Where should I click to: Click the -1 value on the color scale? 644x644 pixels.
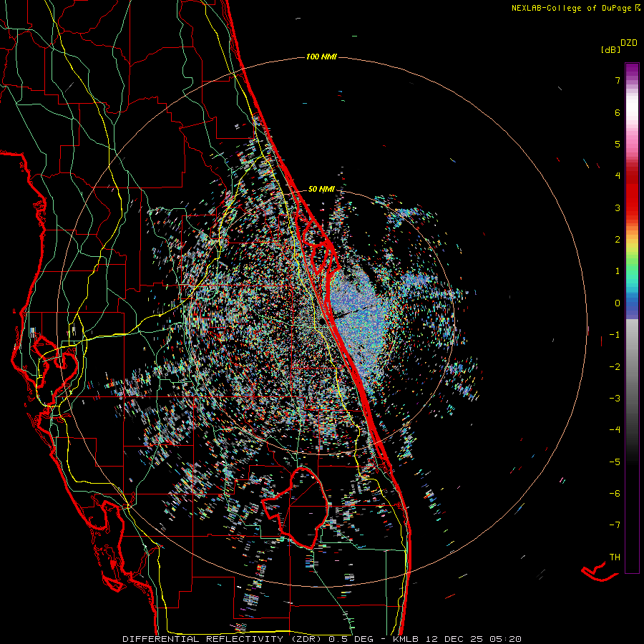coord(615,335)
